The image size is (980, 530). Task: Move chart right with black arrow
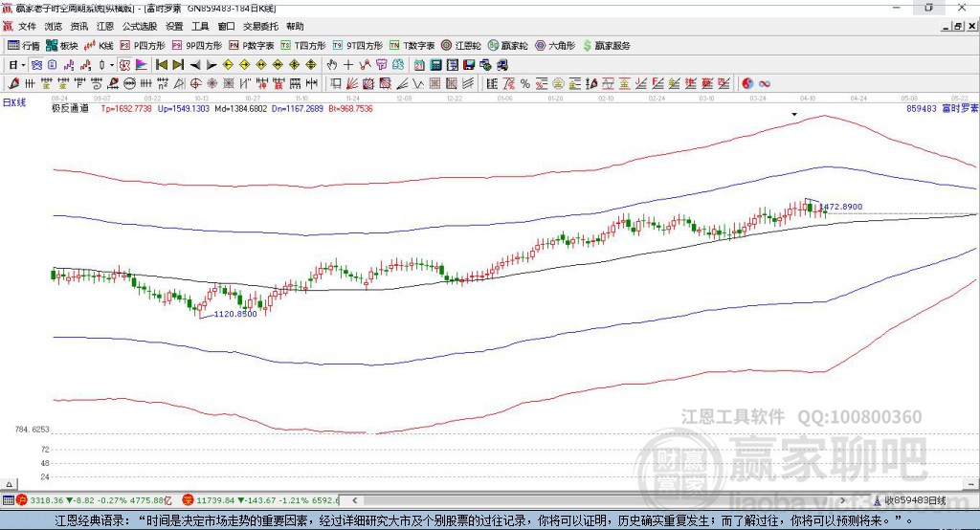point(212,65)
